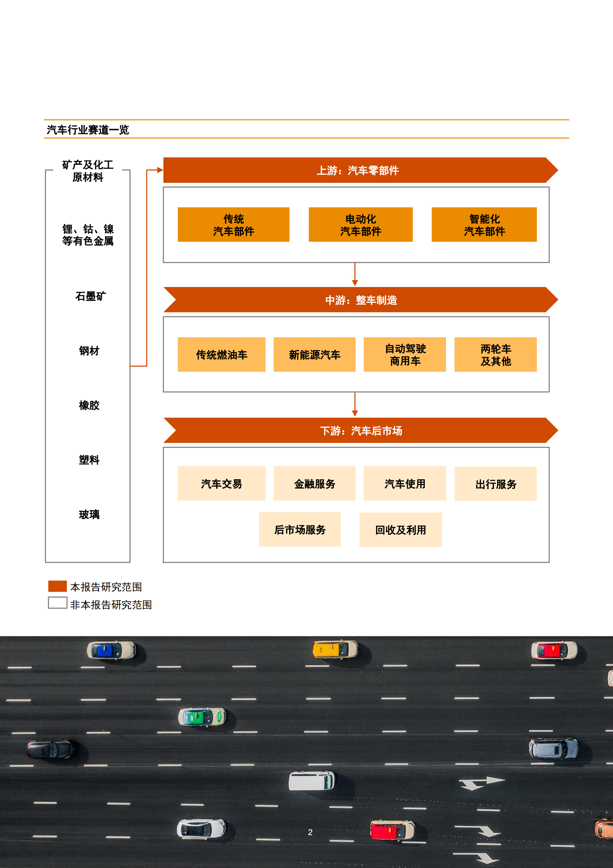Click the 传统燃油车 box
The width and height of the screenshot is (613, 868).
pos(221,355)
